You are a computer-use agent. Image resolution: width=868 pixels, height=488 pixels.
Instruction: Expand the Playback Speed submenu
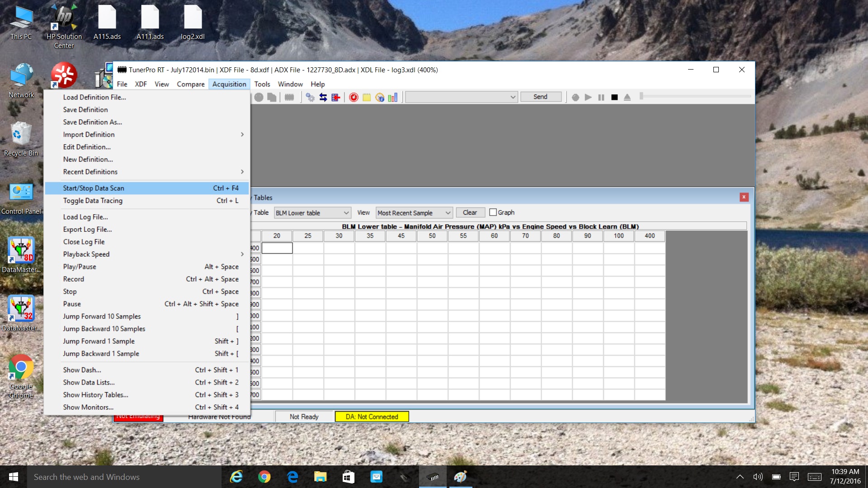click(147, 254)
